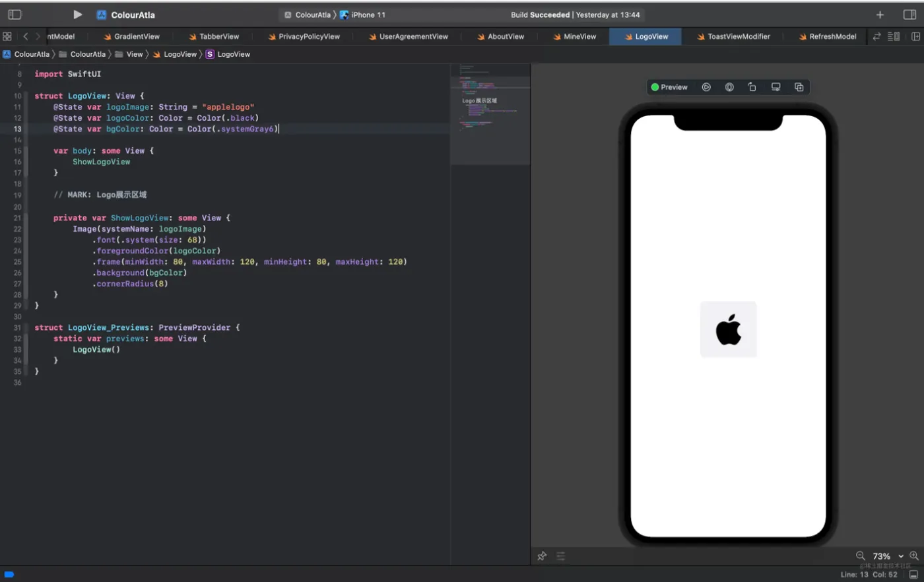Click LogoView file in breadcrumb bar

(x=175, y=54)
